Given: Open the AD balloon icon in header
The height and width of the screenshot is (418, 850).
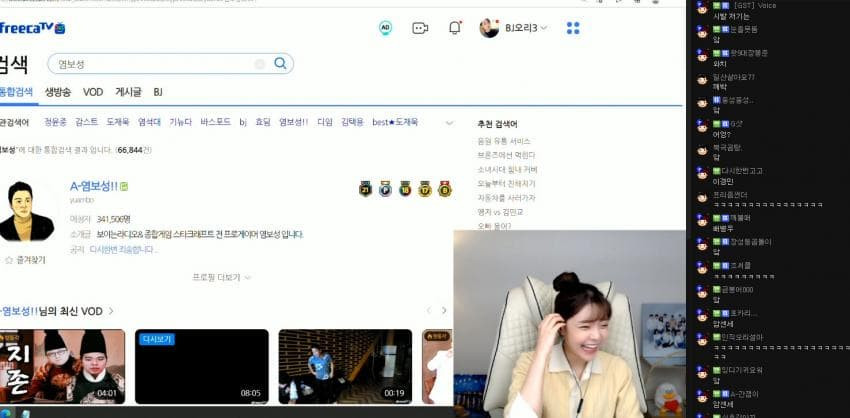Looking at the screenshot, I should click(x=385, y=28).
